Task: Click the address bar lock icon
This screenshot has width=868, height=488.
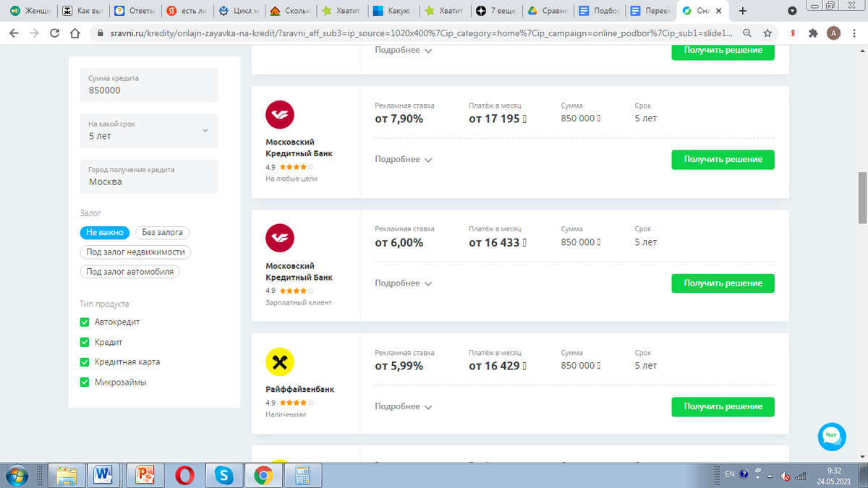Action: [x=101, y=33]
